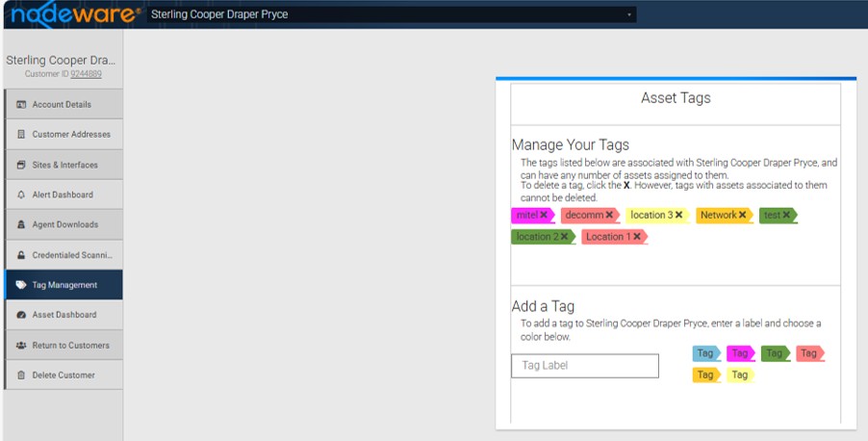Image resolution: width=868 pixels, height=441 pixels.
Task: Choose the blue Tag color
Action: [x=706, y=353]
